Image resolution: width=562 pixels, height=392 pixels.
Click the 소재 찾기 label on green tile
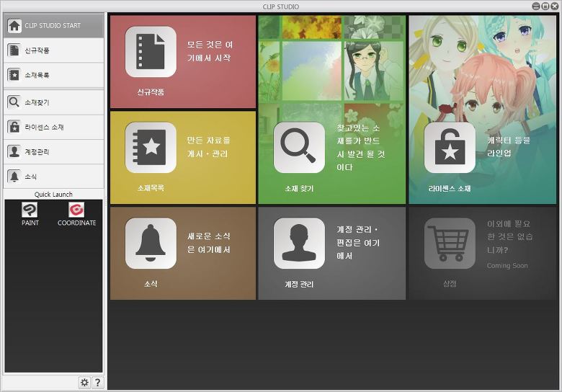pos(299,188)
